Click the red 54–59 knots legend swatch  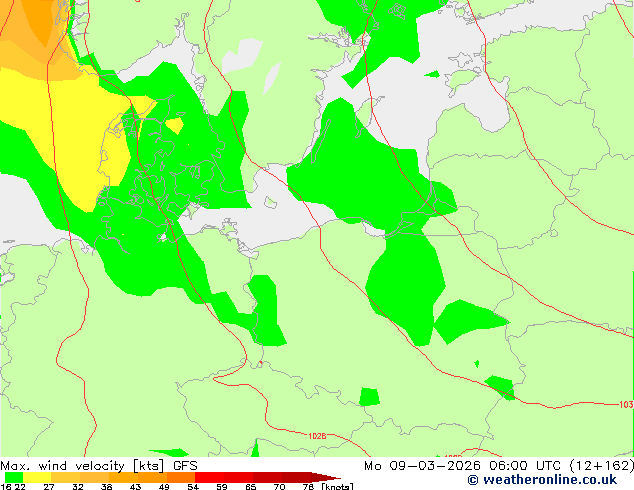click(x=210, y=477)
